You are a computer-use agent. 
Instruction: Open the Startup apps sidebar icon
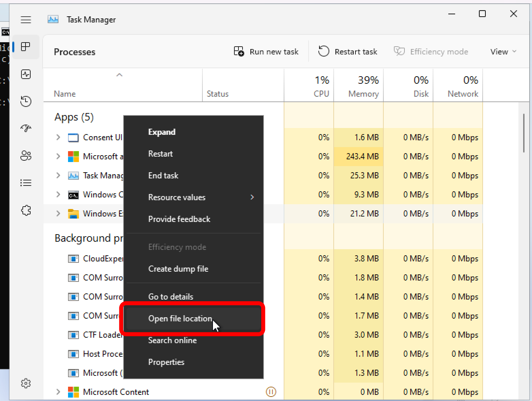(x=26, y=128)
